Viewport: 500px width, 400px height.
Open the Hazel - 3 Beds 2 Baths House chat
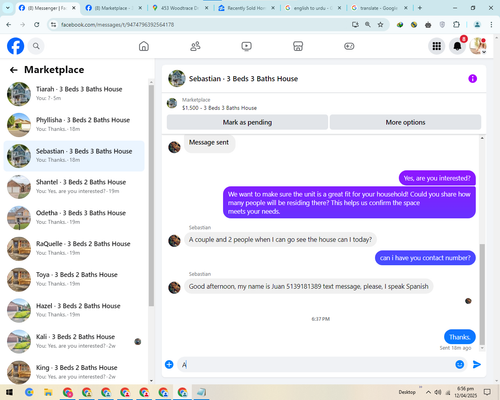coord(74,310)
